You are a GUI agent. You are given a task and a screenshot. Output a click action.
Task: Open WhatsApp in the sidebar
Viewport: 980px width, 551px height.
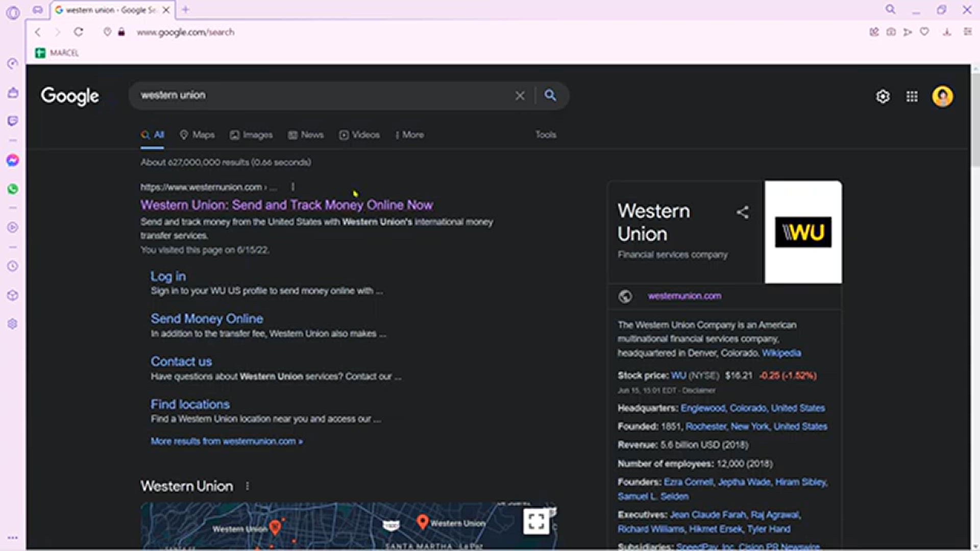(13, 189)
